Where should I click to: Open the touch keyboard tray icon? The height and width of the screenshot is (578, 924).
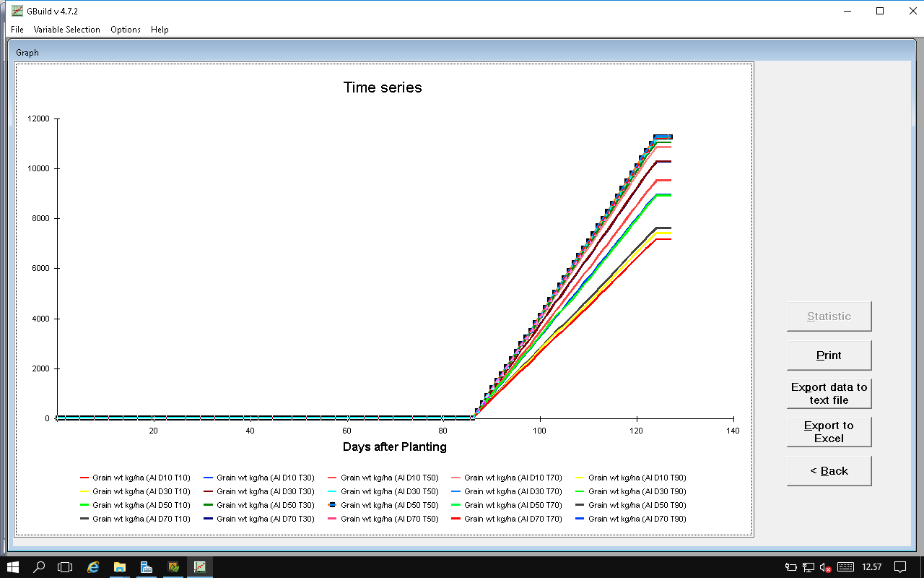point(845,567)
